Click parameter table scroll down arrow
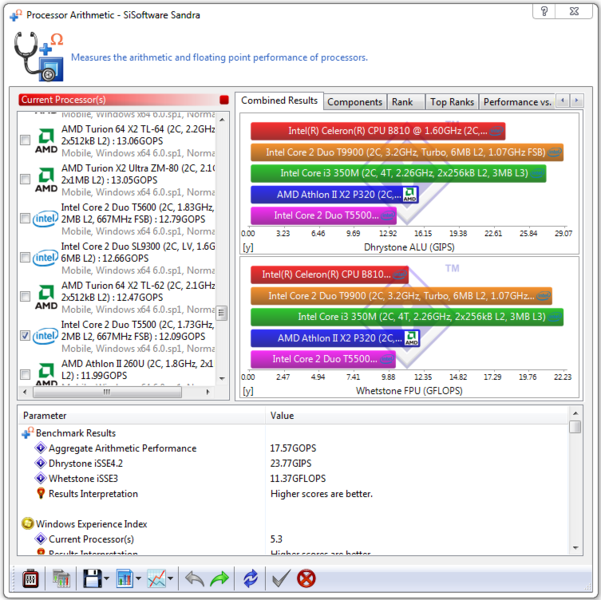Image resolution: width=601 pixels, height=600 pixels. (575, 548)
